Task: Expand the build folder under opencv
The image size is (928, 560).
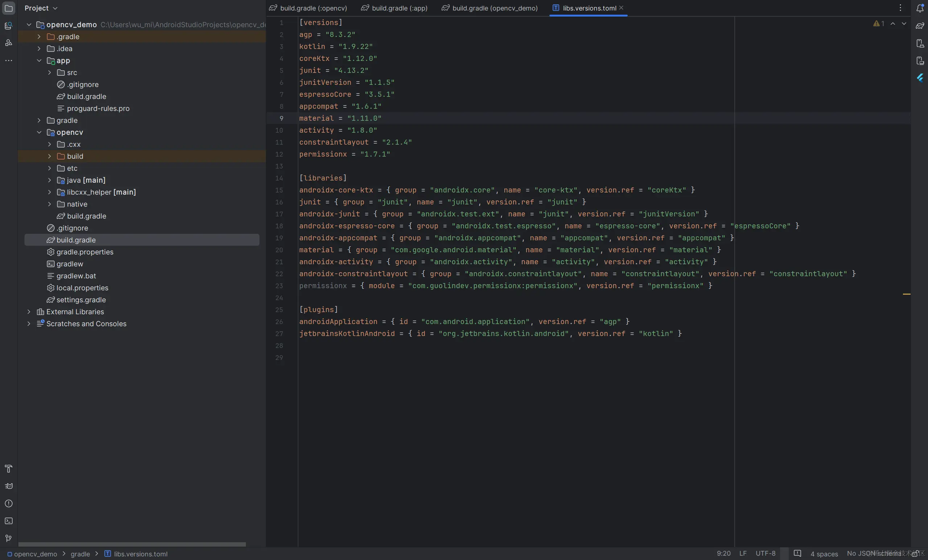Action: (x=49, y=156)
